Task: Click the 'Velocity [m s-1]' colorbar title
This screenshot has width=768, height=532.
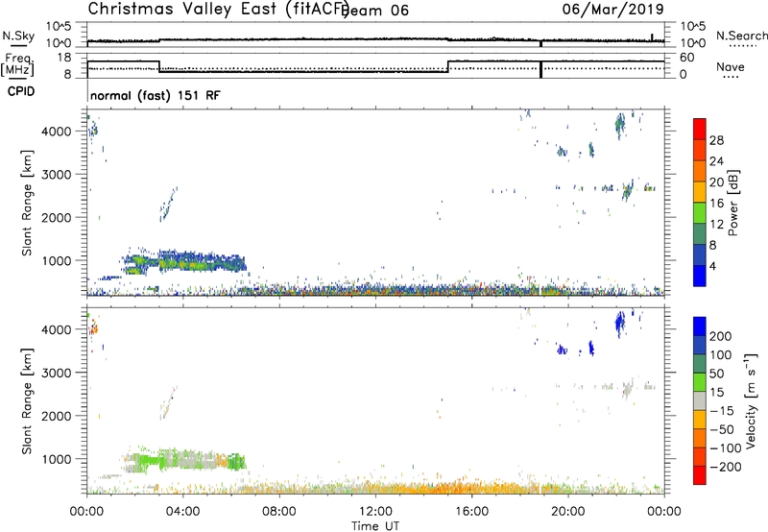Action: (751, 400)
